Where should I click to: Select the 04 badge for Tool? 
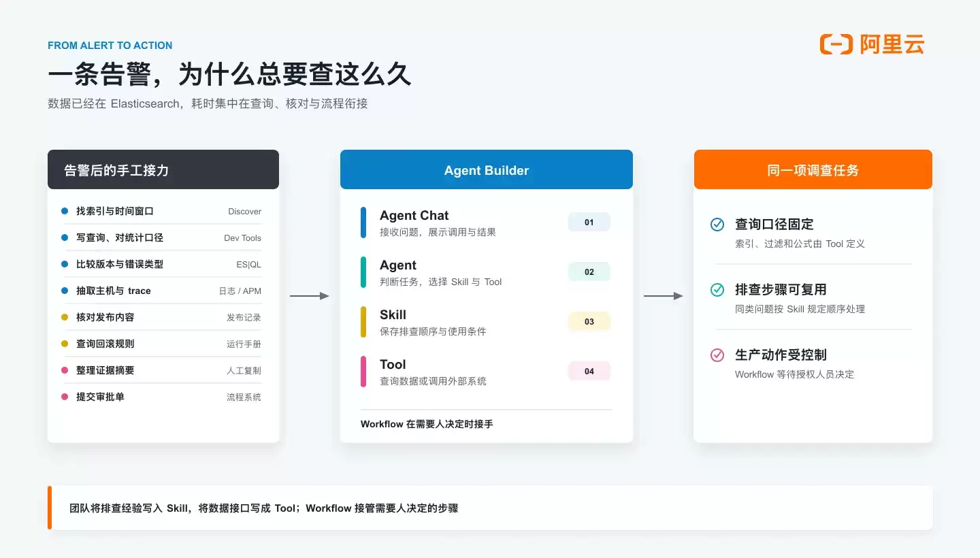pyautogui.click(x=589, y=371)
